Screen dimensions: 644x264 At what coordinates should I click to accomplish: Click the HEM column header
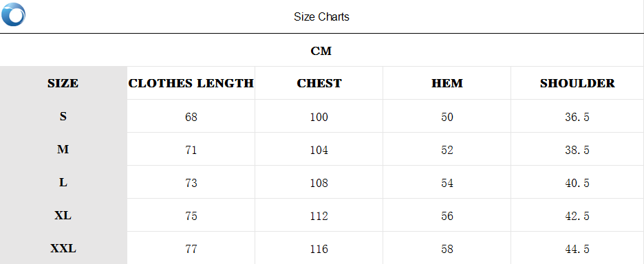[x=447, y=83]
